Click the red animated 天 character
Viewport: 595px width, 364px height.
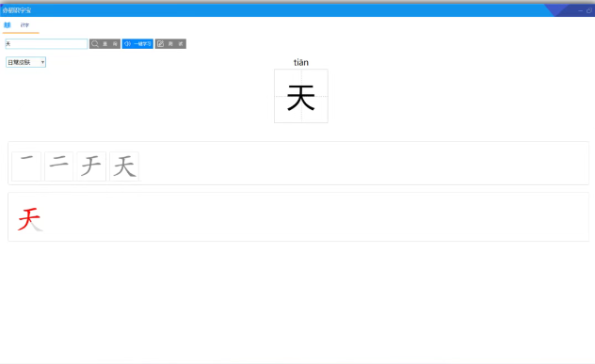(x=30, y=219)
